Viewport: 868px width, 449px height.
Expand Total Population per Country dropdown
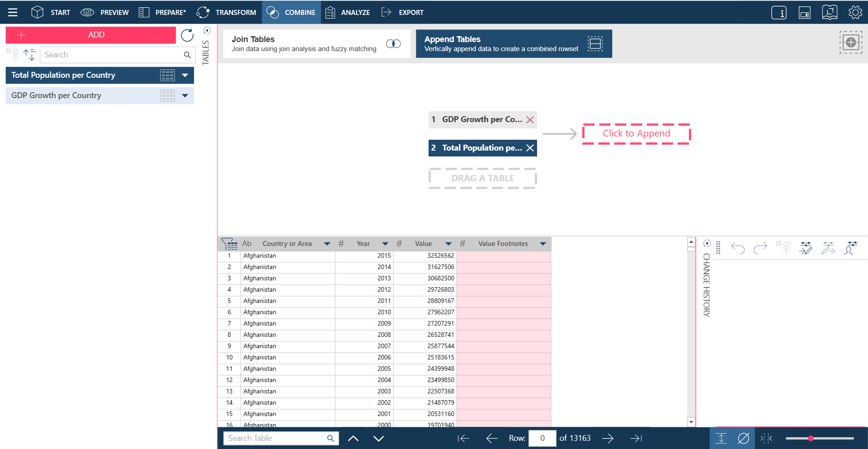(x=185, y=76)
